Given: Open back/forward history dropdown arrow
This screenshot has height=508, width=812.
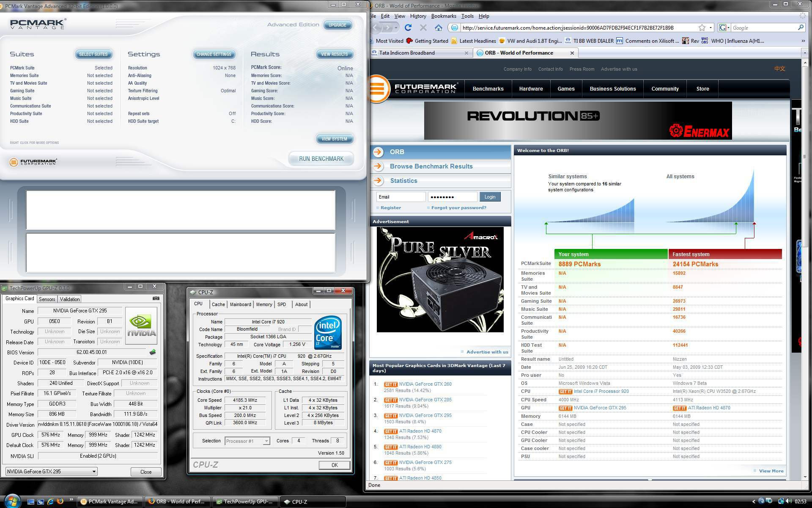Looking at the screenshot, I should tap(396, 28).
